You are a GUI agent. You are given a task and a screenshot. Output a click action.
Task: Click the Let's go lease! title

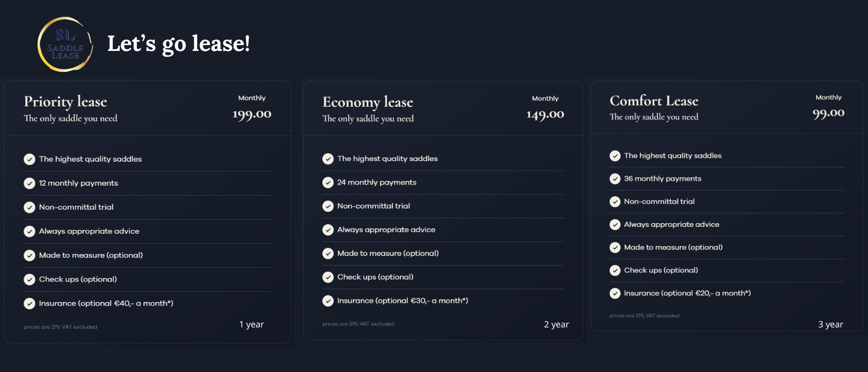(178, 44)
